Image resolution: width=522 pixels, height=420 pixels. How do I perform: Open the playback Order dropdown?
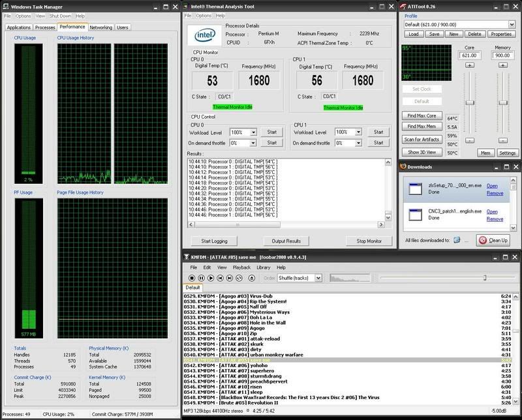click(318, 278)
